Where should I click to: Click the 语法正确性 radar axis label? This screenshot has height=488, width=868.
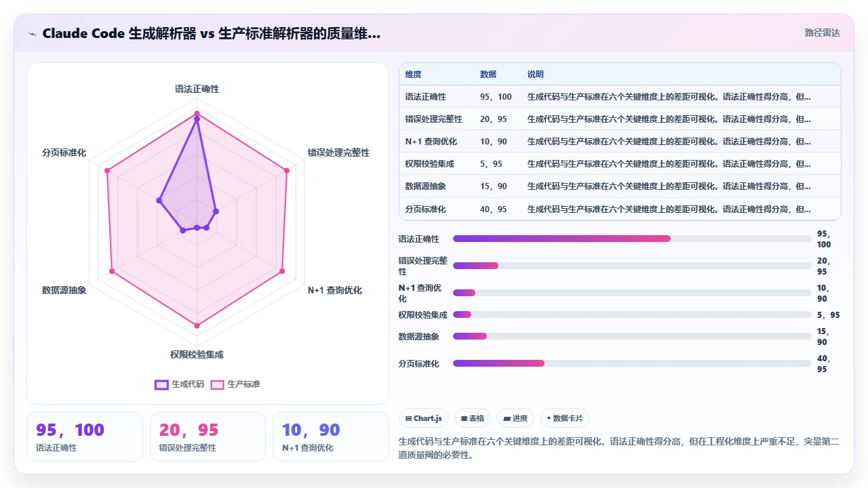pyautogui.click(x=197, y=89)
